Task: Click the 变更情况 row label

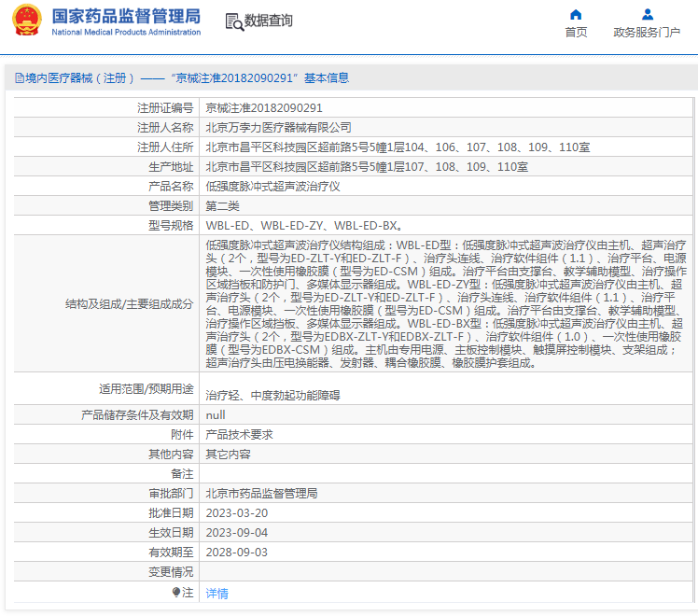Action: pos(171,572)
